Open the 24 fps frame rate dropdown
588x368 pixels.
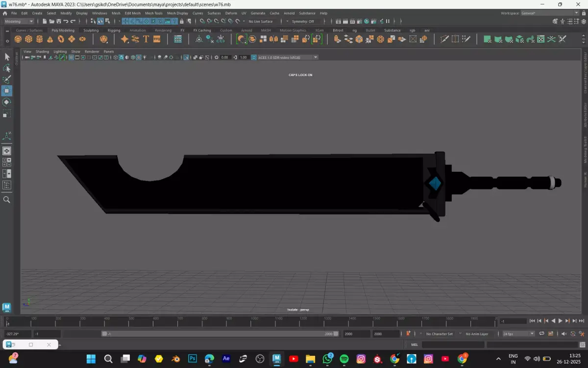(518, 334)
